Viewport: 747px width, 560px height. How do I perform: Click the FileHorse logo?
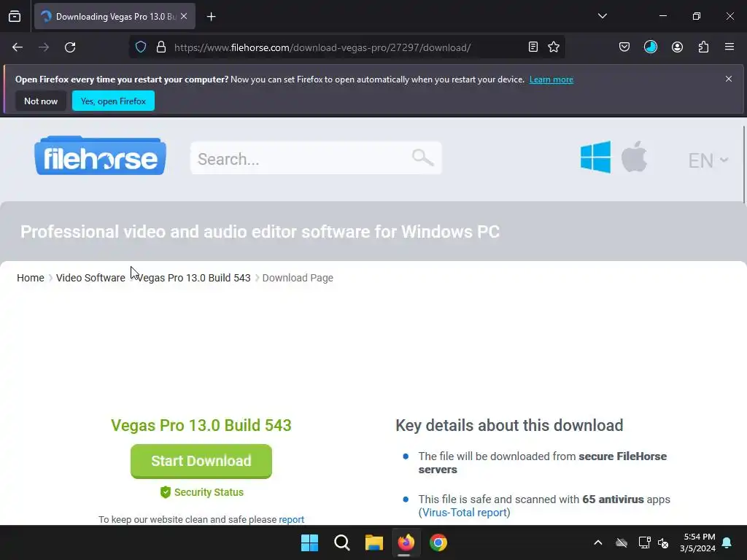100,156
